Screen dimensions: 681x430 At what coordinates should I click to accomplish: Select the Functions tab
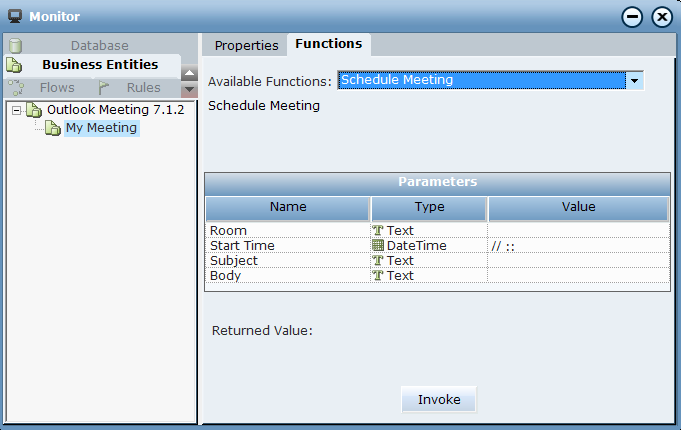pos(328,44)
